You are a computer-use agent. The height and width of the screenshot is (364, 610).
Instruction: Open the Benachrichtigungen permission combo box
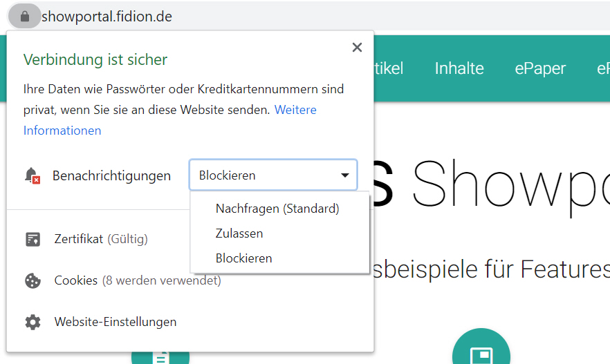[x=272, y=175]
